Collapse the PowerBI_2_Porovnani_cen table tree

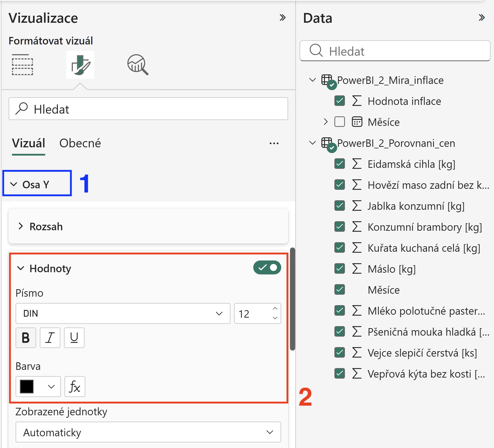[312, 143]
